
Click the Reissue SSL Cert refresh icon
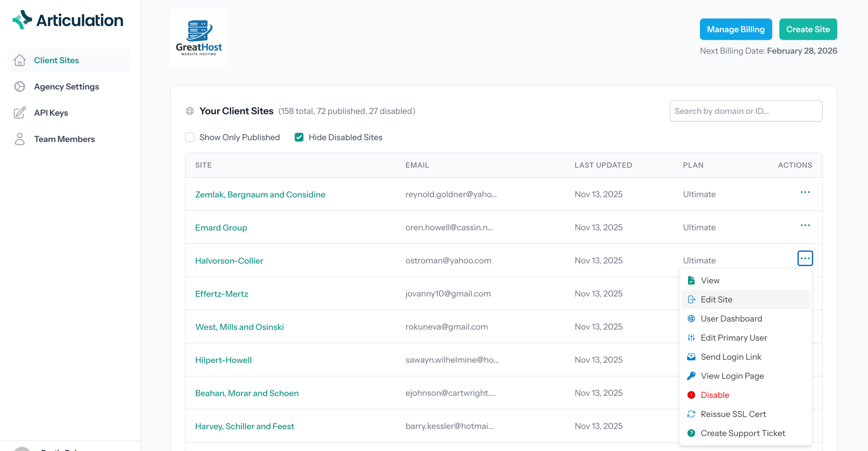[691, 414]
